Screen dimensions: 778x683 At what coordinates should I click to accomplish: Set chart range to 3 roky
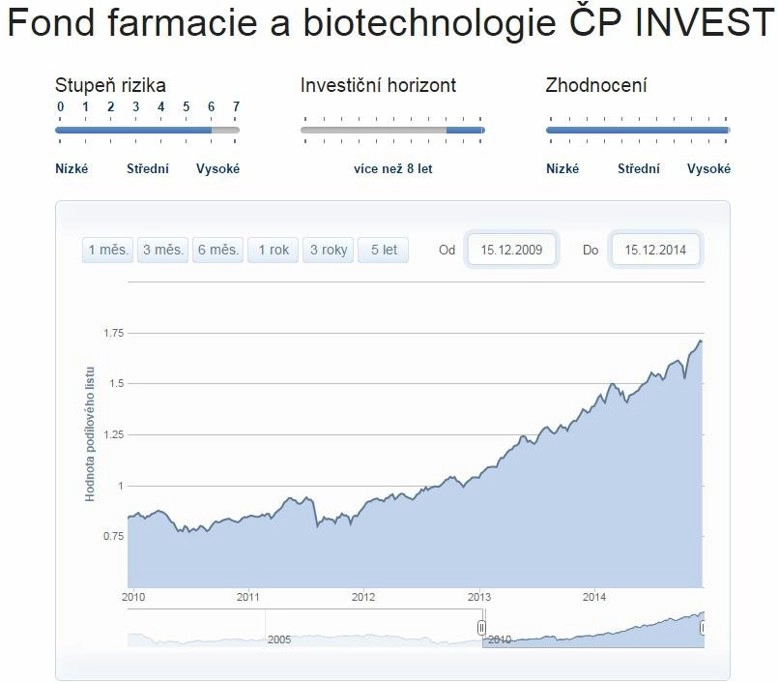point(328,250)
